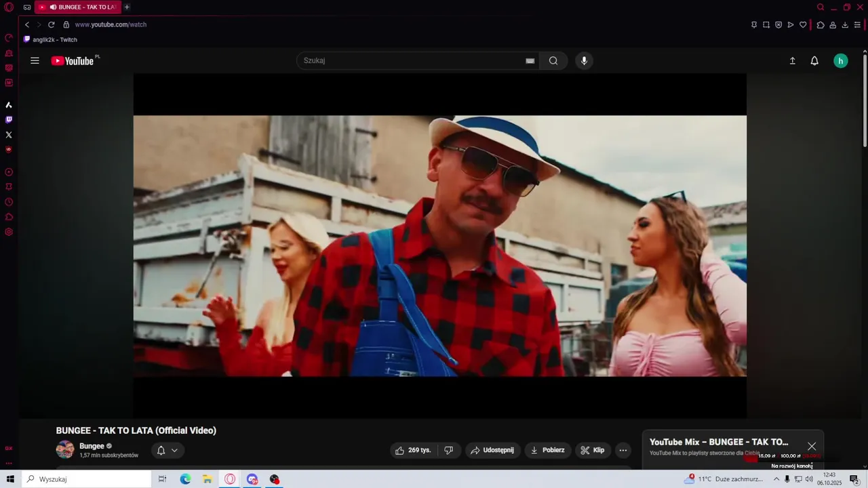Screen dimensions: 868x488
Task: Open the system volume control
Action: (809, 479)
